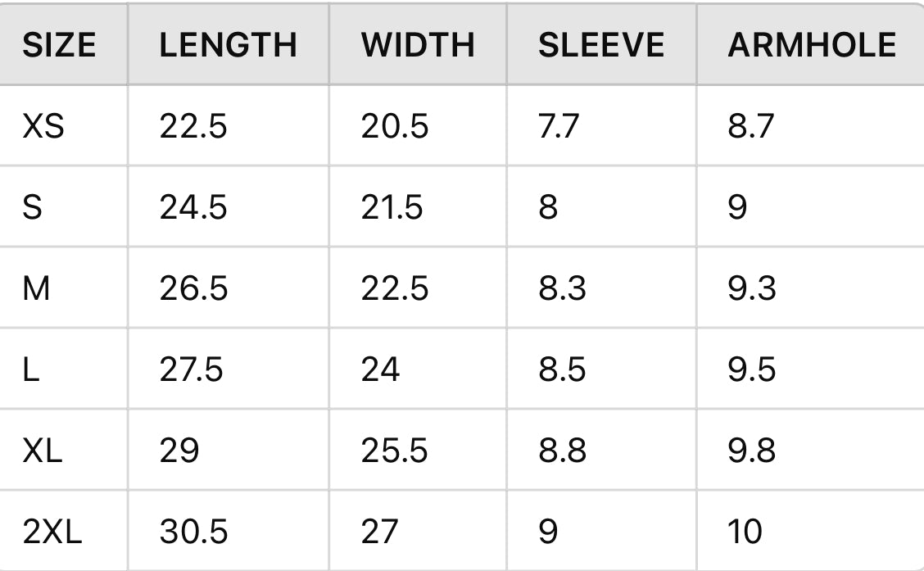
Task: Click the SLEEVE column header
Action: coord(601,45)
